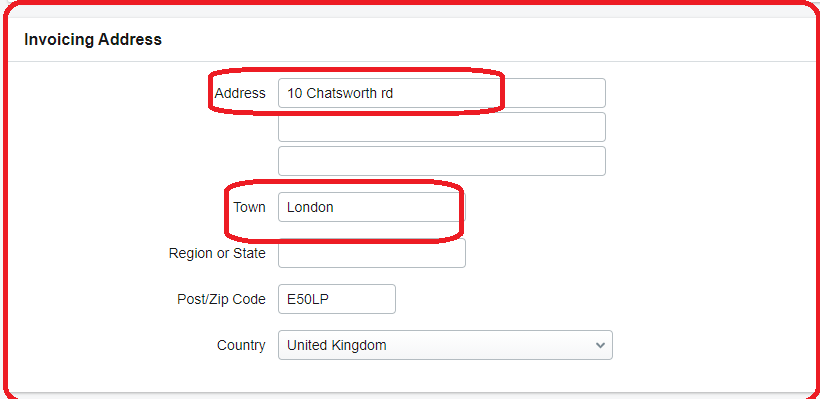Click the 'E50LP' postcode text
This screenshot has width=820, height=399.
coord(308,299)
